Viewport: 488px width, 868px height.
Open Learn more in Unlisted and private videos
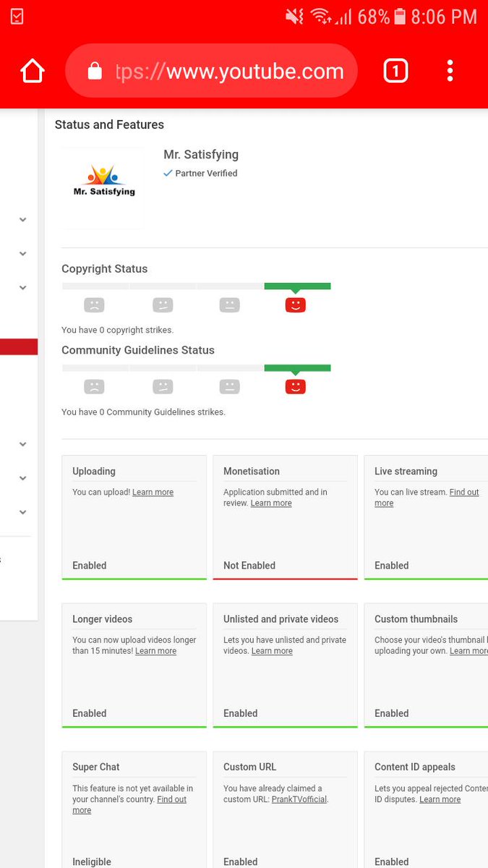(x=272, y=651)
